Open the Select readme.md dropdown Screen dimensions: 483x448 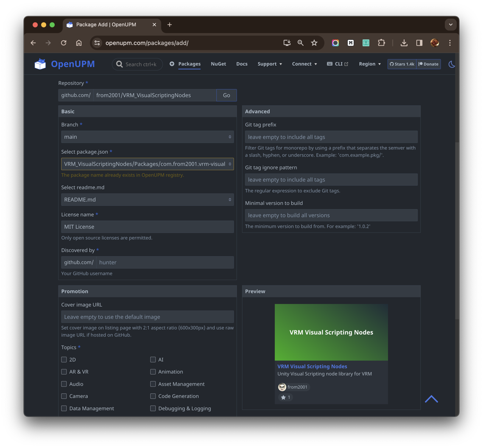coord(147,200)
